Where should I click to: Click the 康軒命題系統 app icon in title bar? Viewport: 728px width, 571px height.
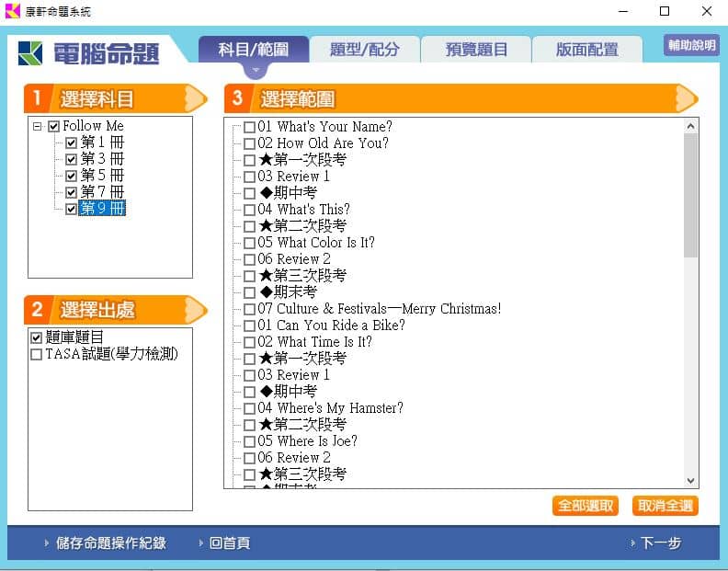pyautogui.click(x=12, y=11)
